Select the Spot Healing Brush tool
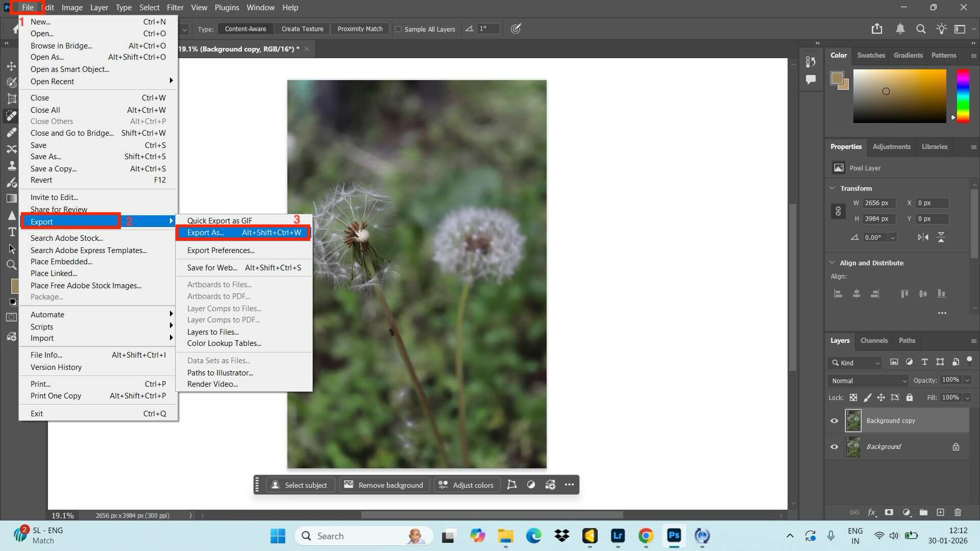Screen dimensions: 980x551 pyautogui.click(x=11, y=115)
